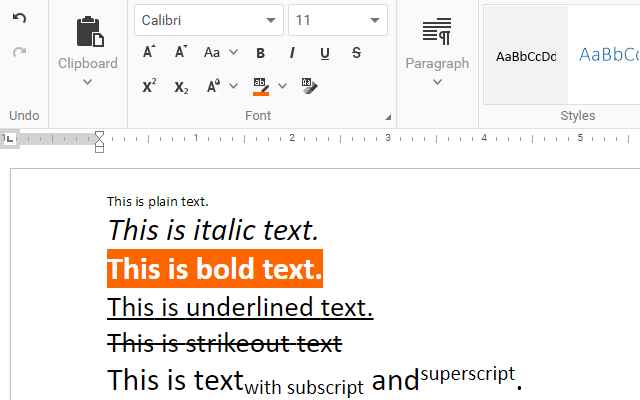Viewport: 640px width, 400px height.
Task: Click the Redo arrow icon
Action: click(20, 51)
